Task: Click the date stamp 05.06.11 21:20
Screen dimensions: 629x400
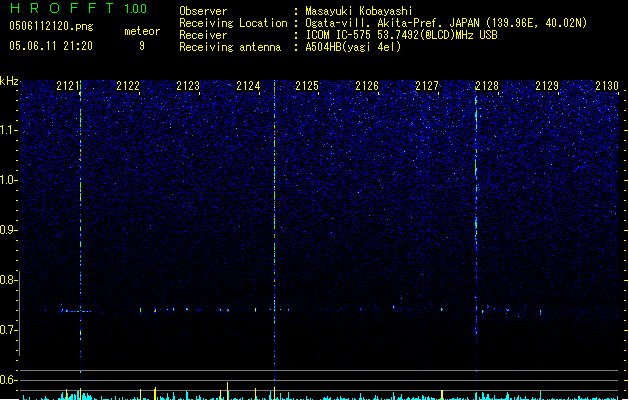Action: (51, 46)
